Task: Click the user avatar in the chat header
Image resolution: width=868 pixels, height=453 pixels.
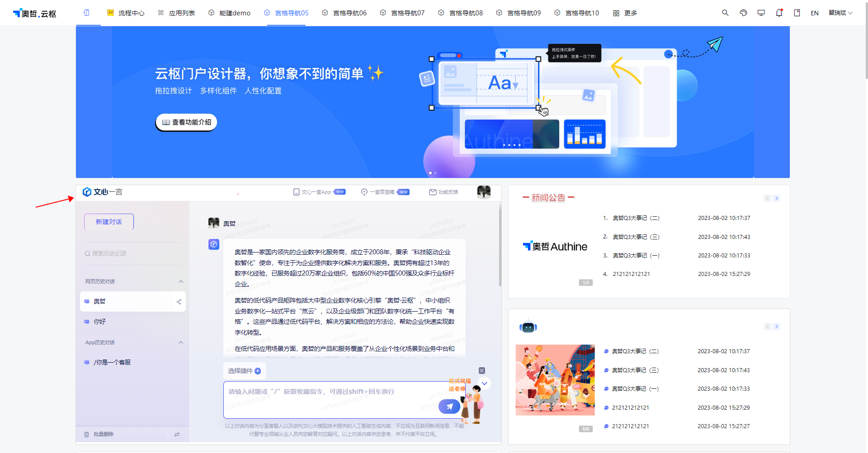Action: pos(484,192)
